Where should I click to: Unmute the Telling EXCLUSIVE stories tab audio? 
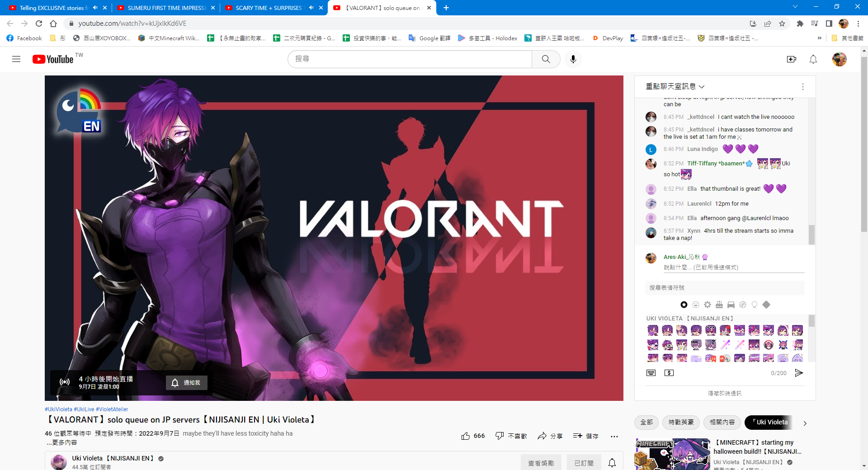(95, 8)
